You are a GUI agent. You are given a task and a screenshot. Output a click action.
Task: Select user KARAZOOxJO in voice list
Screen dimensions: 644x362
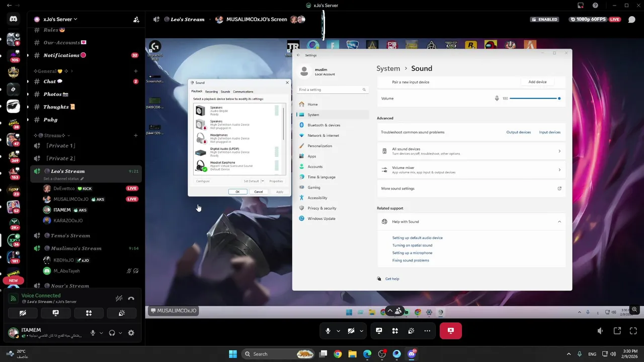pyautogui.click(x=91, y=220)
